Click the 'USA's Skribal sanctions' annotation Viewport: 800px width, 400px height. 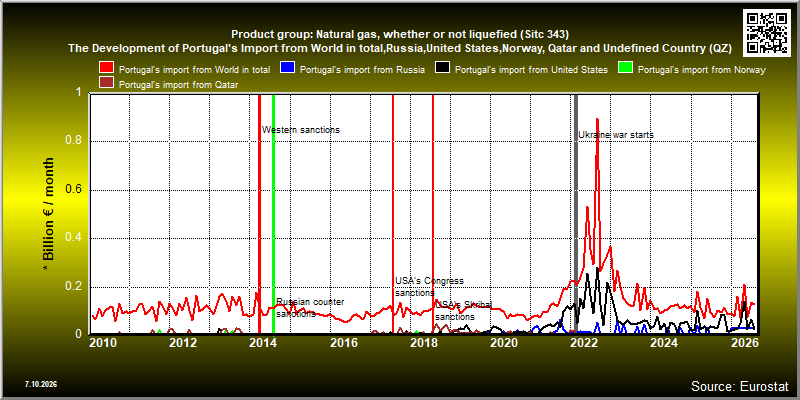coord(463,311)
